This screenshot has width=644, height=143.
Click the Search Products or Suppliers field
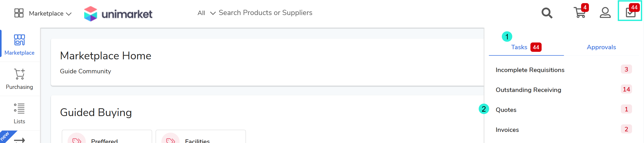[x=265, y=13]
